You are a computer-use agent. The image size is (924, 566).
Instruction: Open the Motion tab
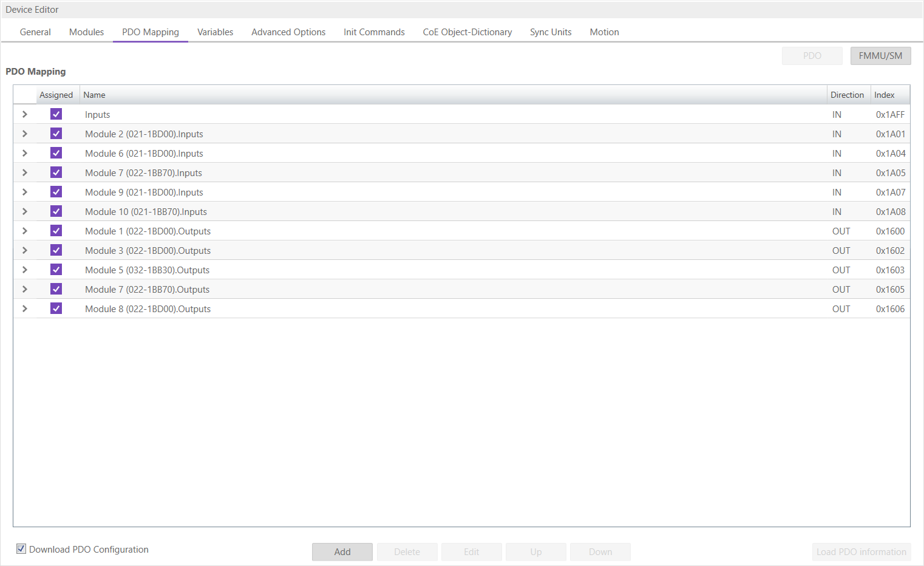[604, 32]
